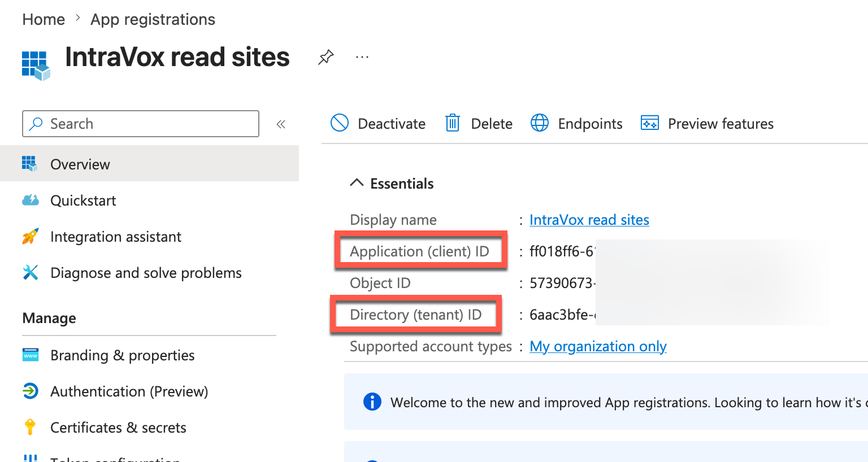Click the Endpoints button label
The height and width of the screenshot is (462, 868).
(x=590, y=124)
